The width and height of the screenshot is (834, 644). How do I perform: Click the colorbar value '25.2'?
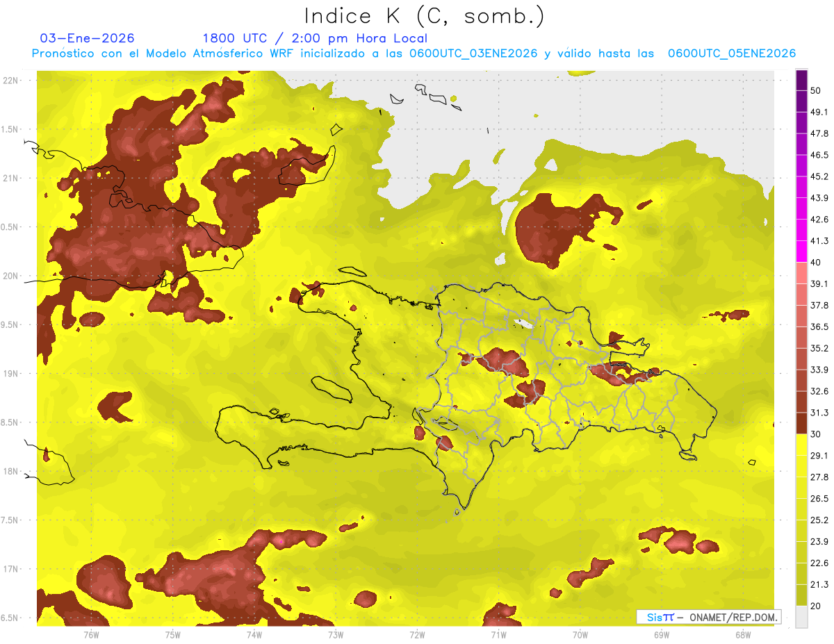[819, 520]
